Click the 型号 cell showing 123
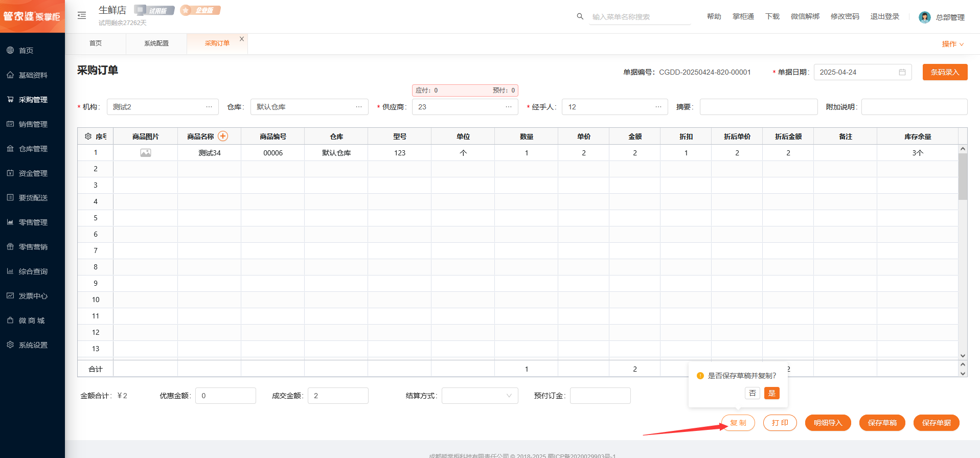 coord(400,153)
